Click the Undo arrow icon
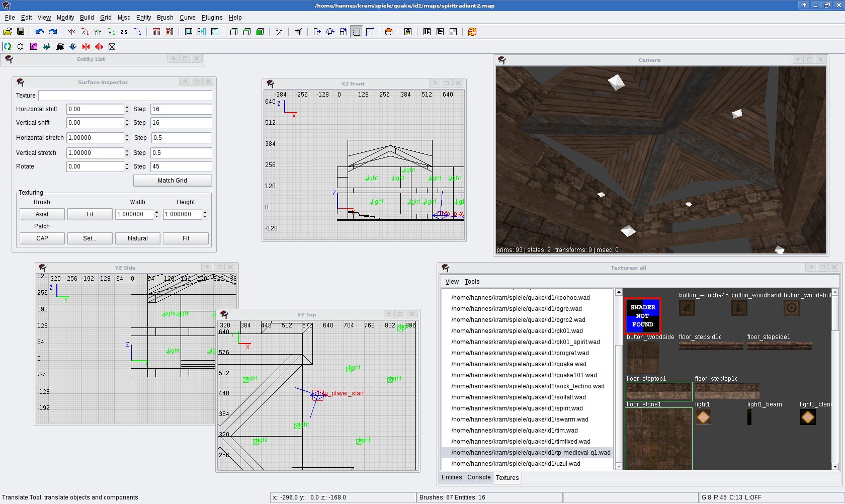This screenshot has height=504, width=845. coord(40,32)
